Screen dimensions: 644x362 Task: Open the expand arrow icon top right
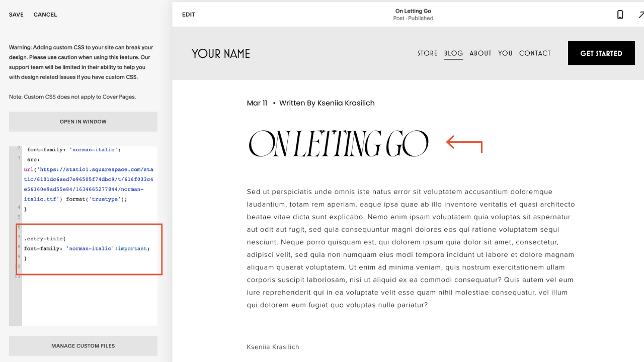[x=641, y=15]
